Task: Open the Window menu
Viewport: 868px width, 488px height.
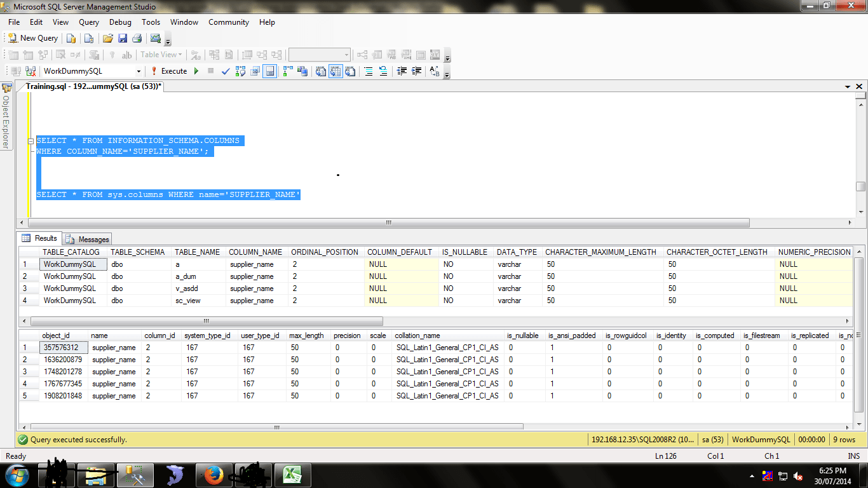Action: [x=184, y=22]
